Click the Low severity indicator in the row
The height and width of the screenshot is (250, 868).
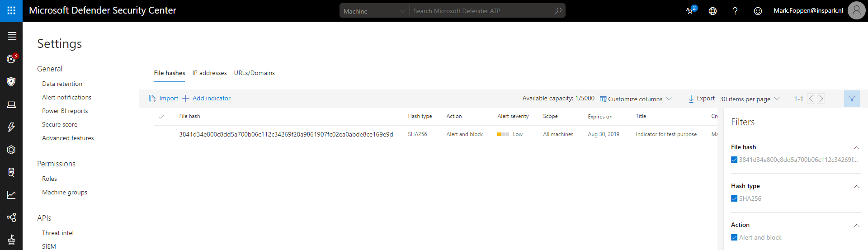(510, 134)
